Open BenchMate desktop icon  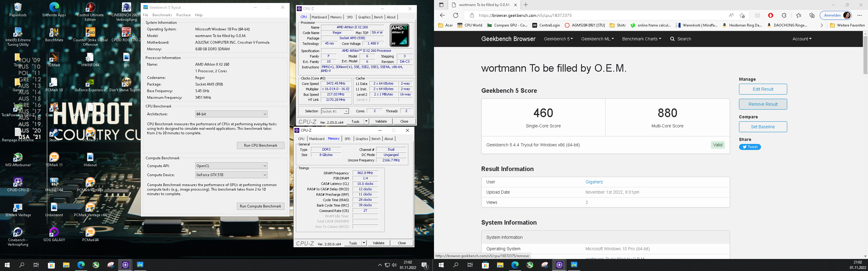click(54, 34)
